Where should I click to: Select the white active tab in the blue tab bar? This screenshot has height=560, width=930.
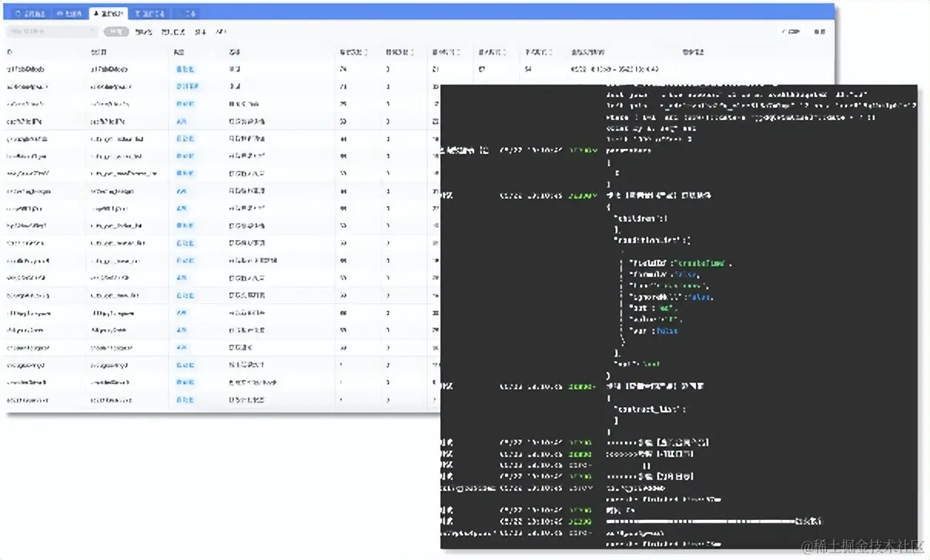109,13
